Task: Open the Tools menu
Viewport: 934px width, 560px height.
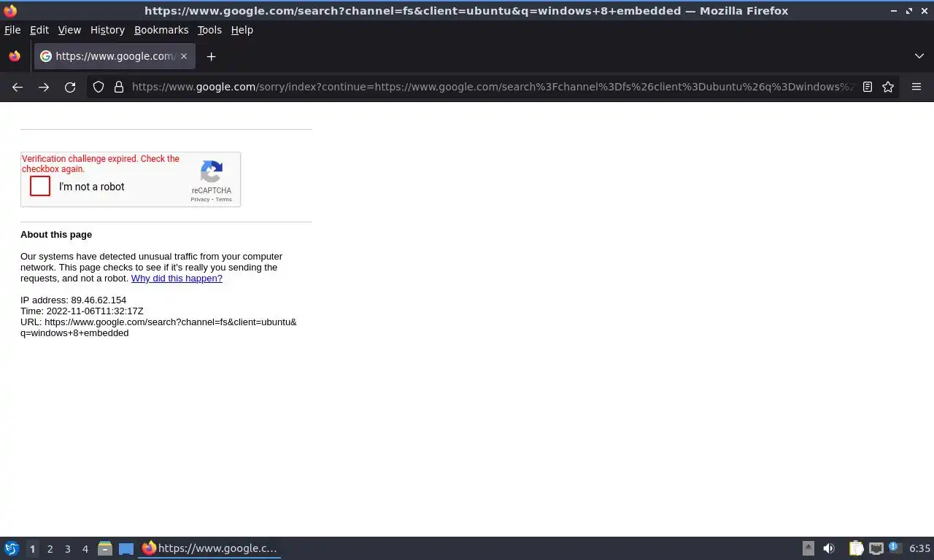Action: pos(209,30)
